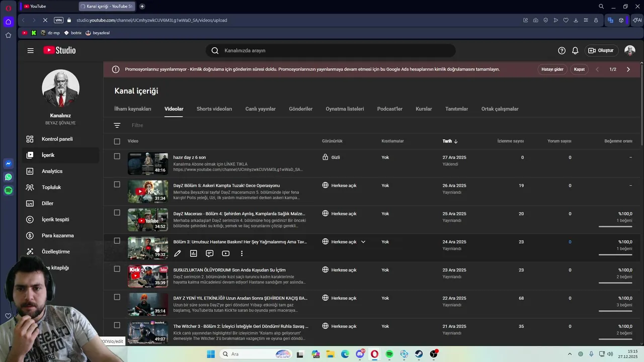Viewport: 644px width, 362px height.
Task: Click the Oluştur create button
Action: (x=601, y=50)
